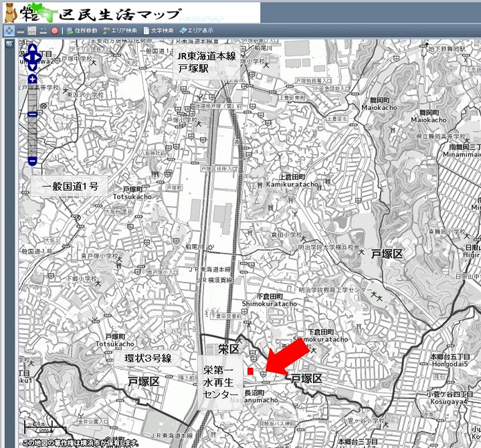Open 住所移動 address jump
The height and width of the screenshot is (448, 481).
point(82,31)
